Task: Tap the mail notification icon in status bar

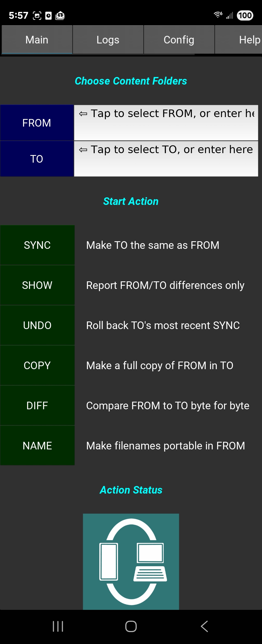Action: pos(60,16)
